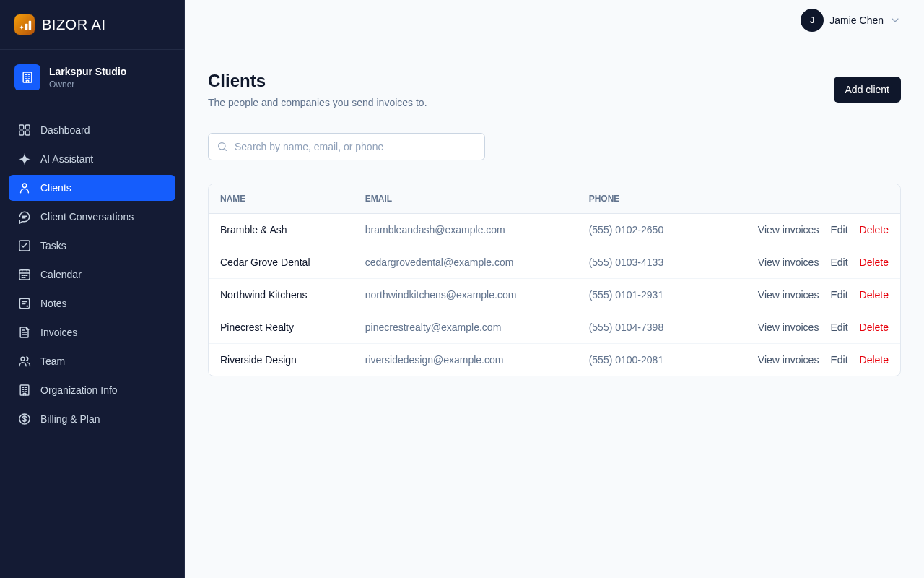This screenshot has height=578, width=924.
Task: Edit the Riverside Design client
Action: click(x=839, y=360)
